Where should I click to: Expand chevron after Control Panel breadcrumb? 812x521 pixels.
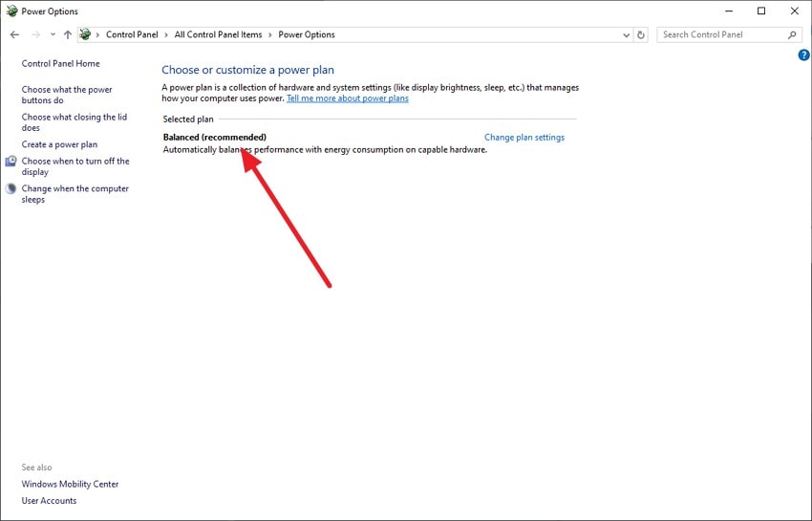166,34
